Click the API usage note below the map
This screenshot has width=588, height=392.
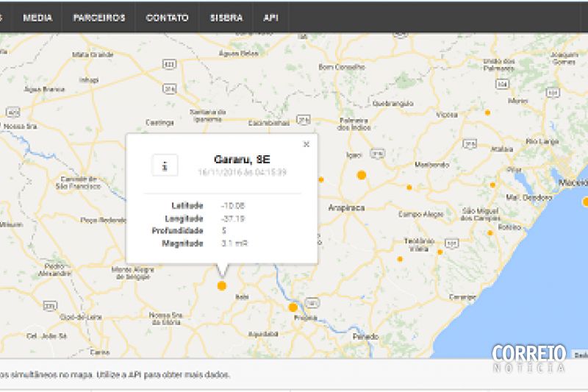coord(115,374)
